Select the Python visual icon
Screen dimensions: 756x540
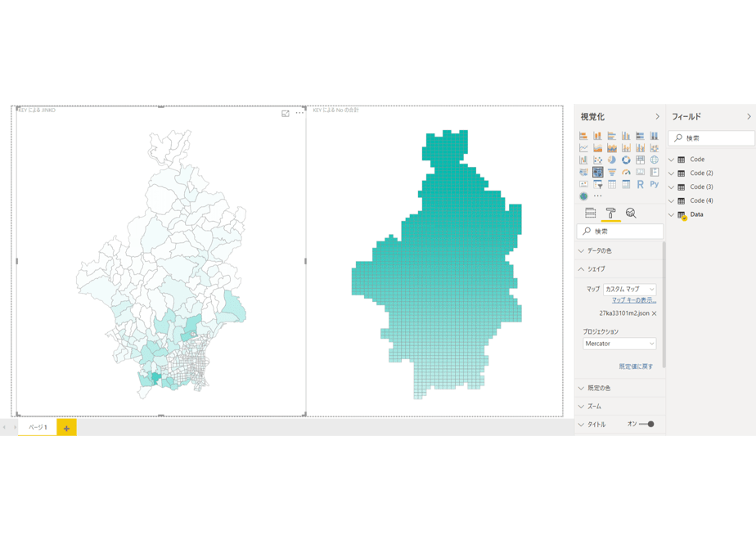[x=655, y=184]
